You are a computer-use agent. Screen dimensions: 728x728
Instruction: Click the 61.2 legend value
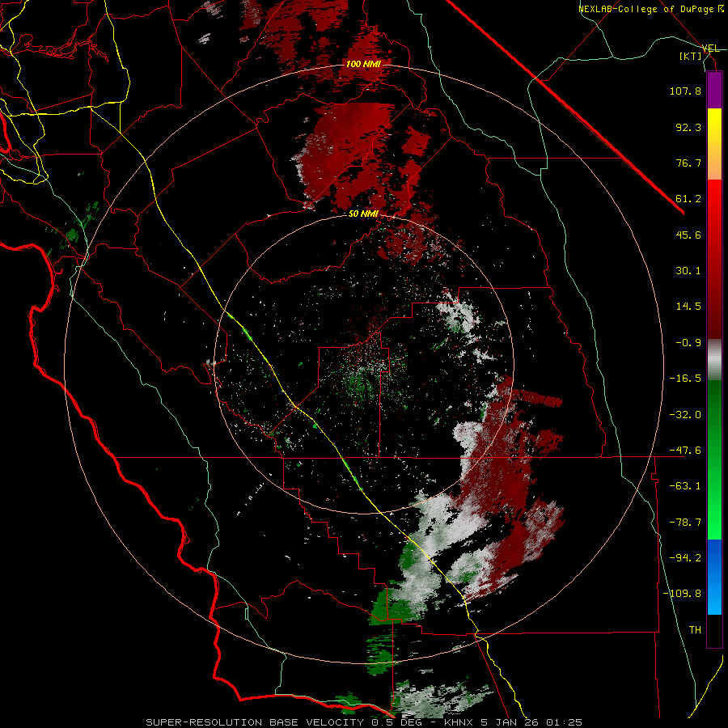point(688,199)
